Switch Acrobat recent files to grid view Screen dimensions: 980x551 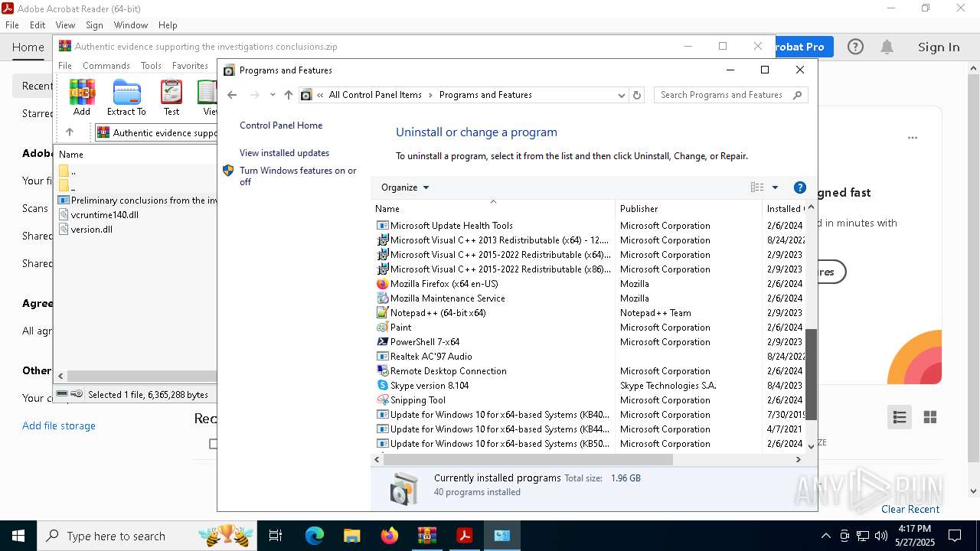tap(930, 417)
